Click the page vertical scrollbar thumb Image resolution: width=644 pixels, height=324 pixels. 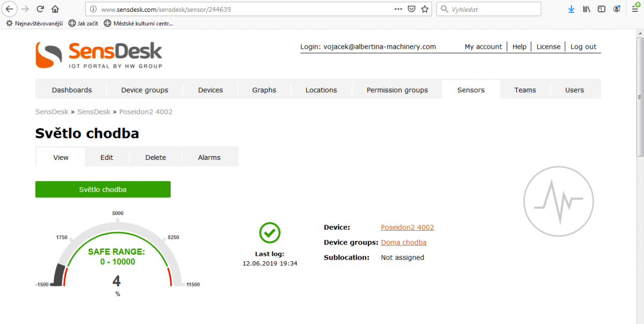(x=640, y=98)
